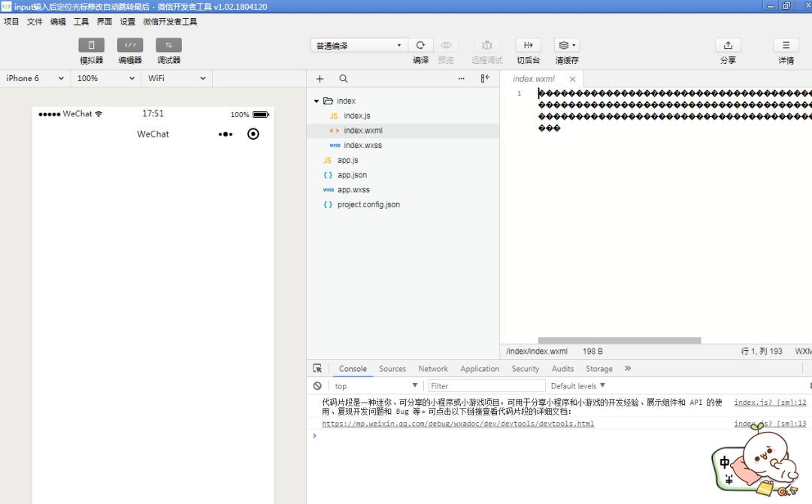812x504 pixels.
Task: Click the simulator menu three-dots icon
Action: (x=226, y=134)
